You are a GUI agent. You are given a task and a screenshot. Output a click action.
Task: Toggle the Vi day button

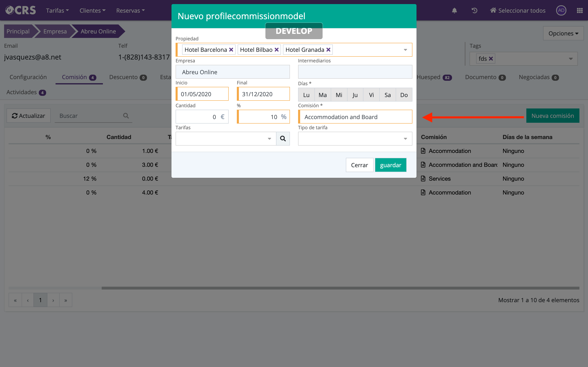[371, 95]
